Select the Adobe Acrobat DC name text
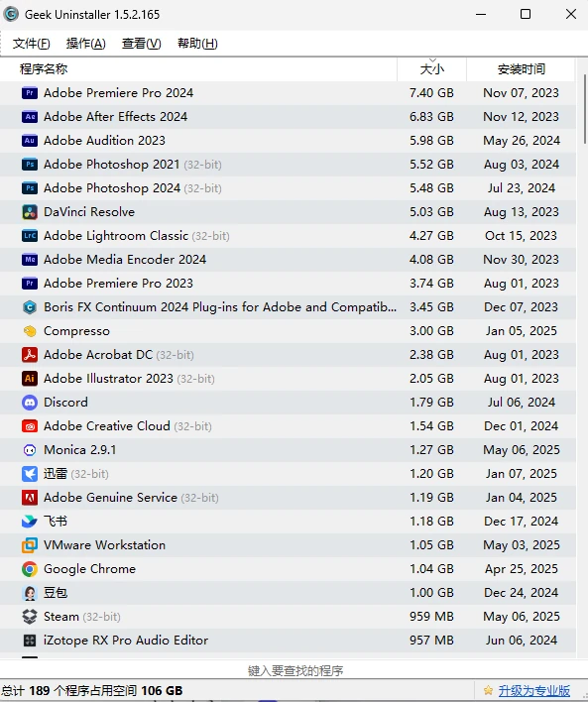This screenshot has width=588, height=702. (x=97, y=355)
